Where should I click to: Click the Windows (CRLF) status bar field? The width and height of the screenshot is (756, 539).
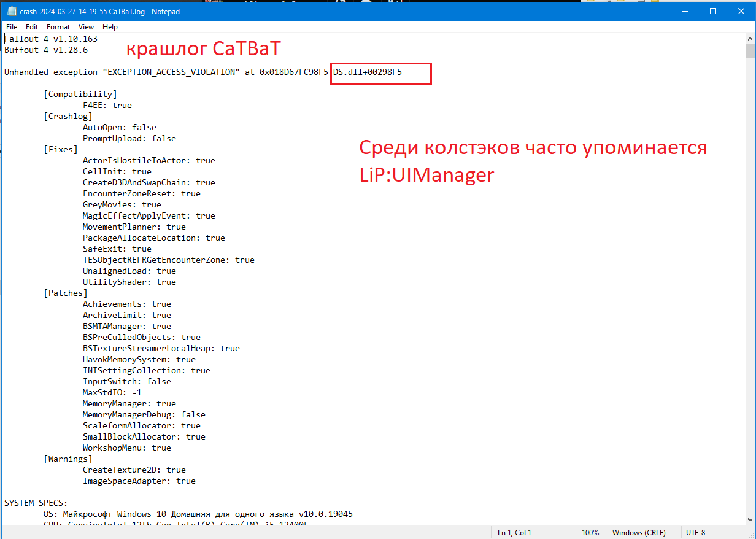click(639, 533)
